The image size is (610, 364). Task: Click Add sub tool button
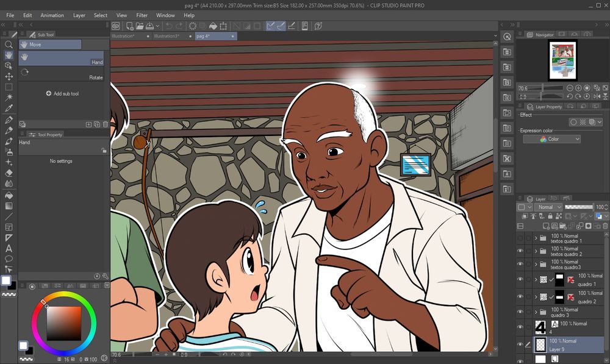click(x=62, y=94)
